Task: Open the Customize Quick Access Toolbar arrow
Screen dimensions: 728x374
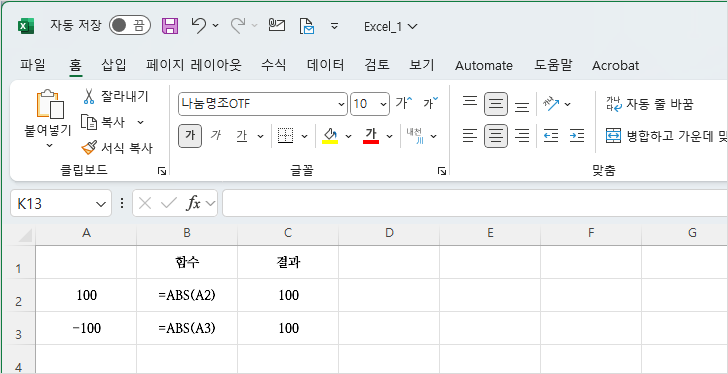Action: 334,26
